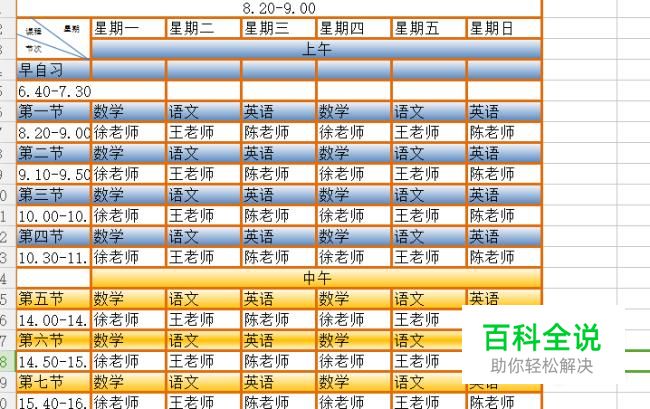This screenshot has height=409, width=650.
Task: Select the 第三节 row label cell
Action: tap(53, 195)
